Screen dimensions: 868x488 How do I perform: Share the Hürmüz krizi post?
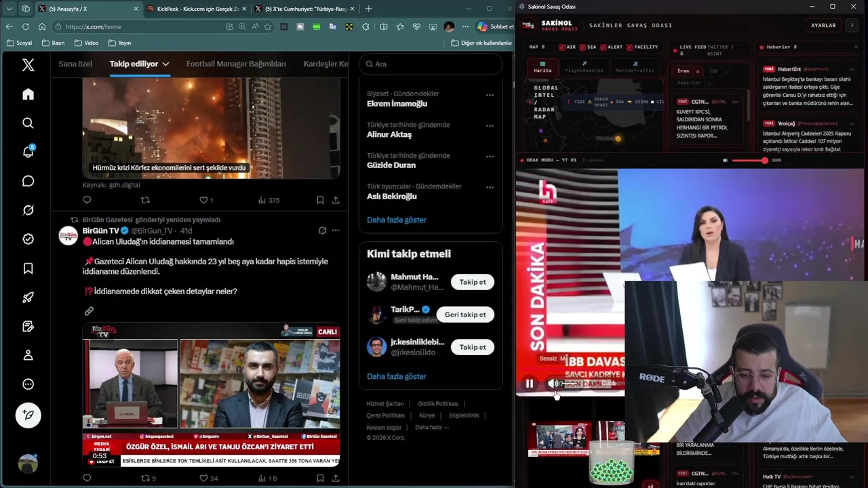pos(336,200)
